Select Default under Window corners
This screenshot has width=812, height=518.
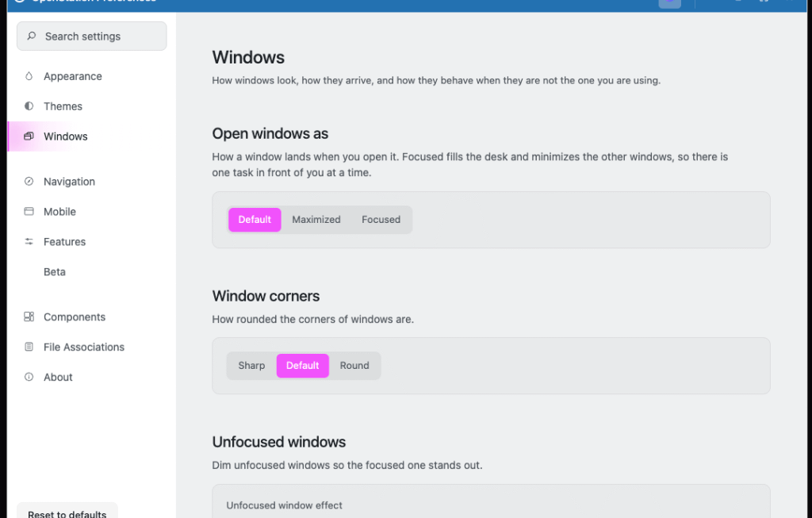[303, 366]
